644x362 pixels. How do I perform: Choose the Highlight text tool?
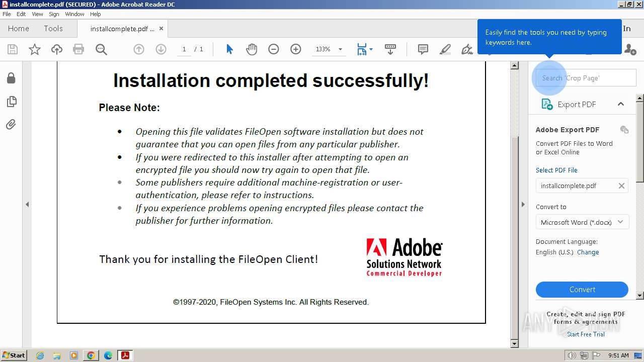[x=445, y=49]
